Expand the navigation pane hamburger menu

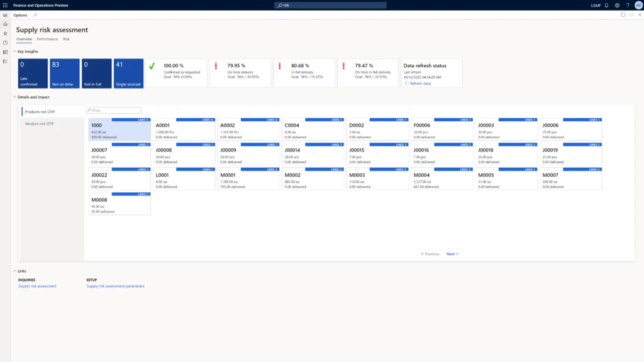point(5,15)
